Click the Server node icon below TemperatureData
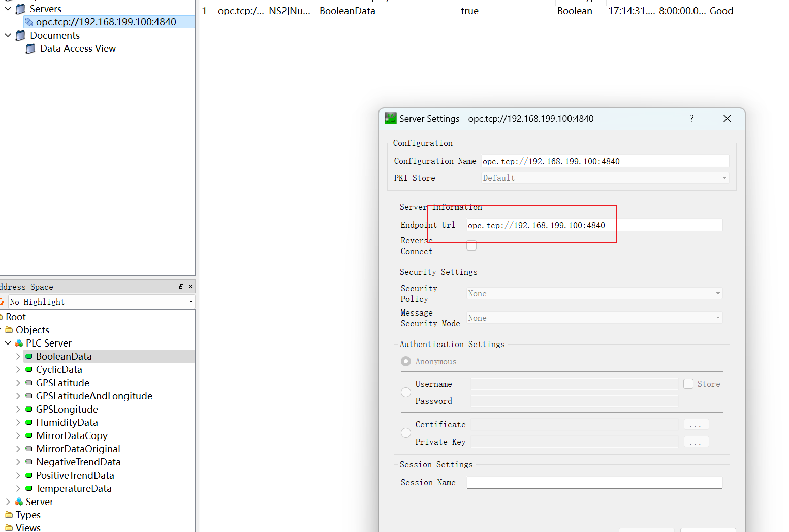The height and width of the screenshot is (532, 789). 18,502
